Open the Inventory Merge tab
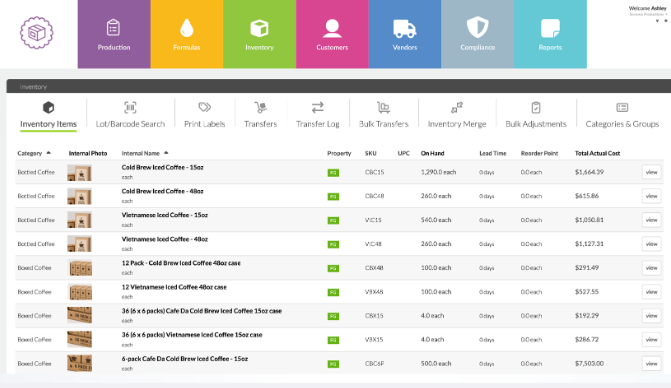 (457, 116)
